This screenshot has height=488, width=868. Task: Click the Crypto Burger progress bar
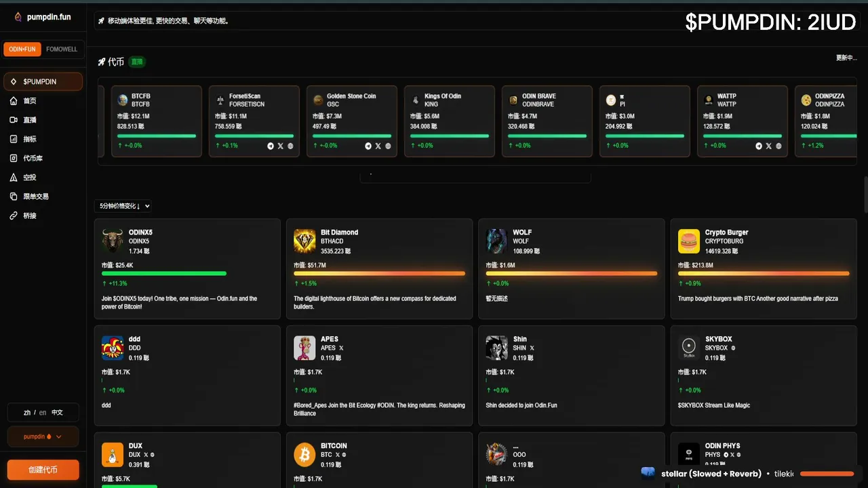pyautogui.click(x=764, y=273)
